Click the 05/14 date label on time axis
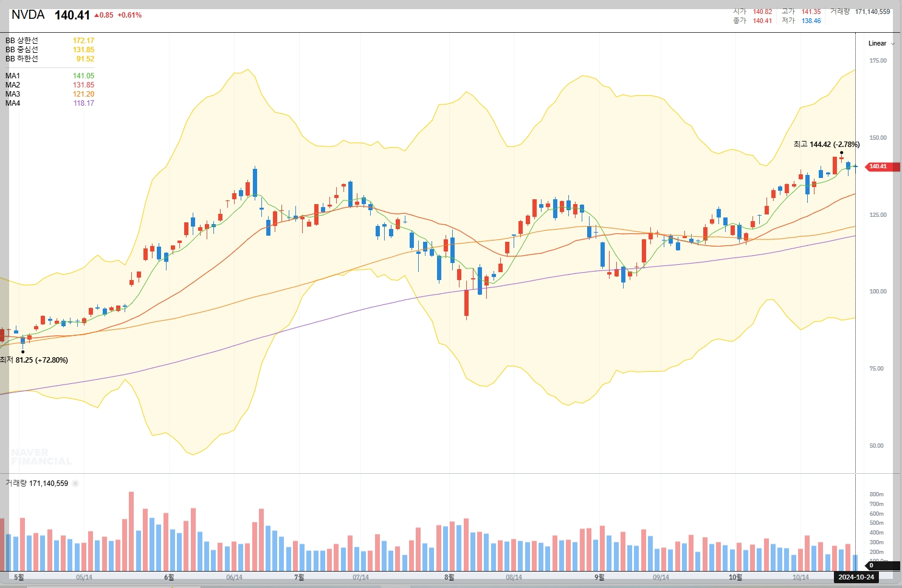This screenshot has height=588, width=902. [x=84, y=577]
